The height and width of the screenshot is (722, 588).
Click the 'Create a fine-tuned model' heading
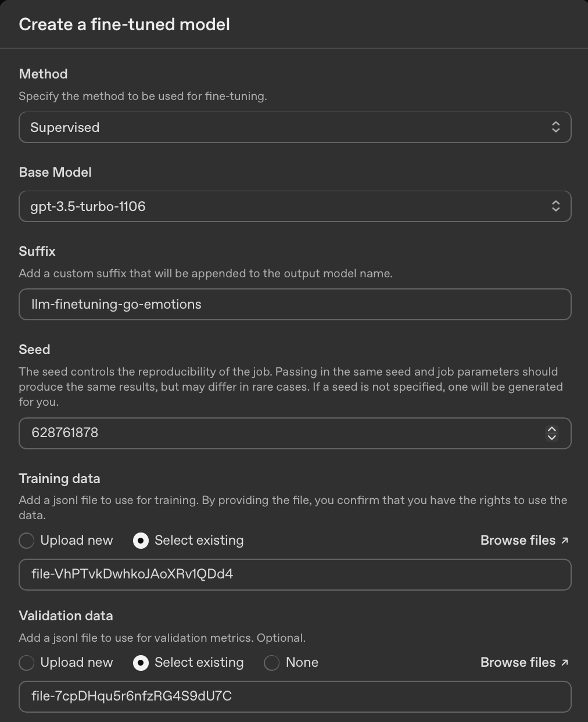[124, 24]
